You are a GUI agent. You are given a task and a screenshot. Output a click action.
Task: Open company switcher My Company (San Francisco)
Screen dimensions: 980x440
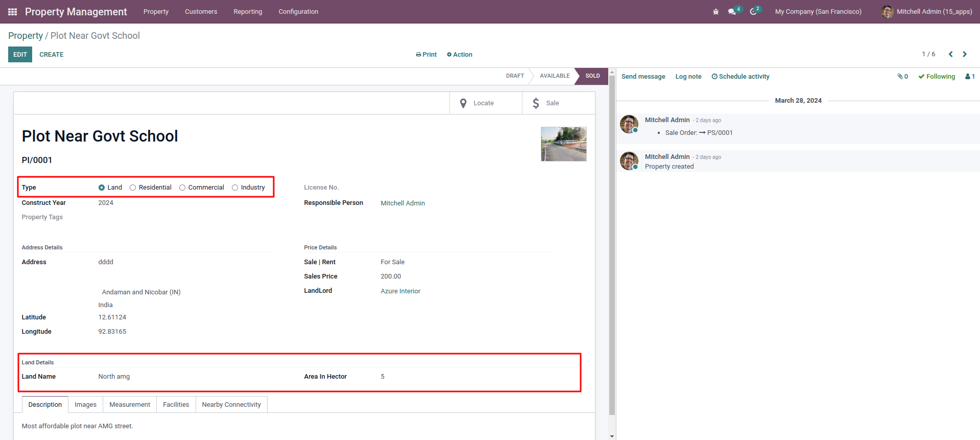(x=818, y=12)
